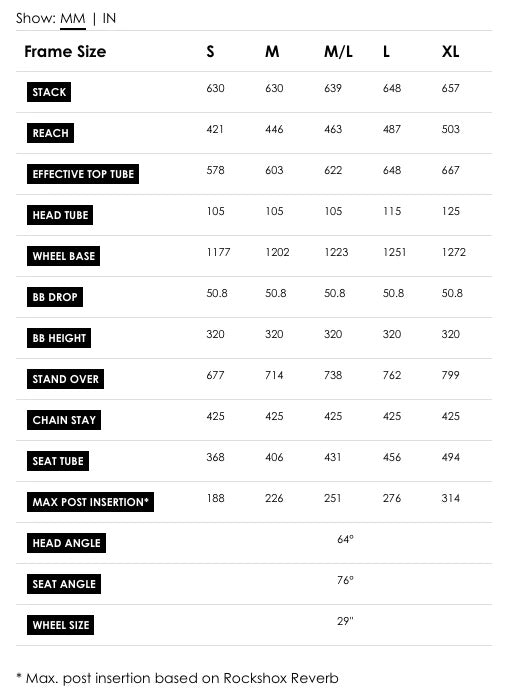
Task: Click the CHAIN STAY label
Action: point(64,420)
